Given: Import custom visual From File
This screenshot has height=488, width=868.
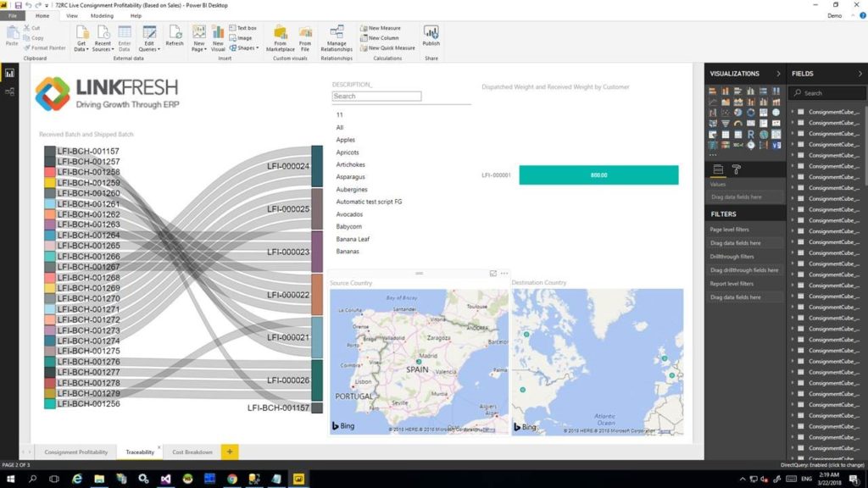Looking at the screenshot, I should click(x=305, y=38).
